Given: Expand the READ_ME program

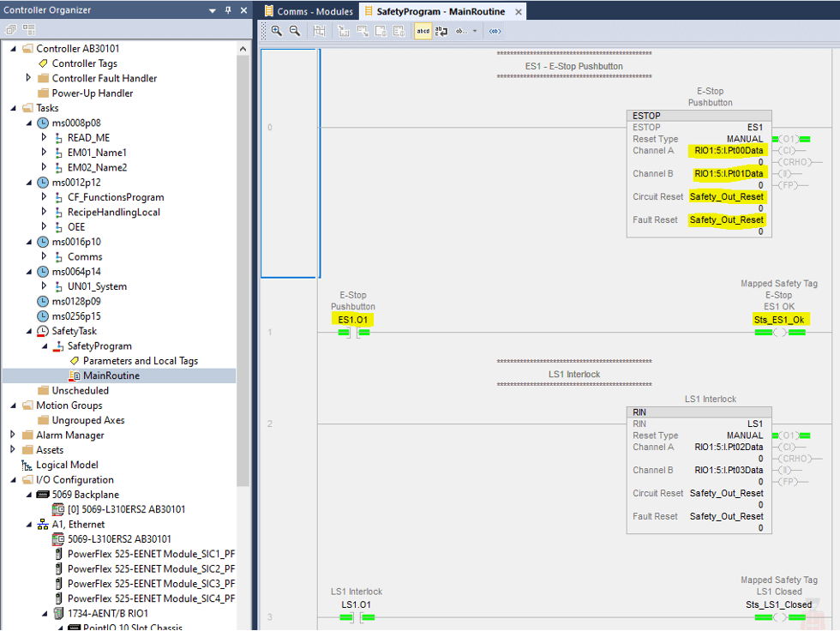Looking at the screenshot, I should click(x=44, y=137).
